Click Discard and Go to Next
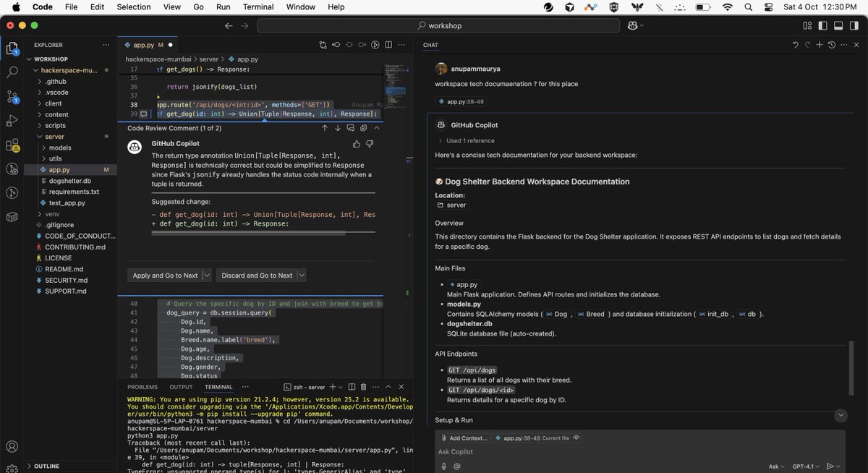 tap(257, 276)
